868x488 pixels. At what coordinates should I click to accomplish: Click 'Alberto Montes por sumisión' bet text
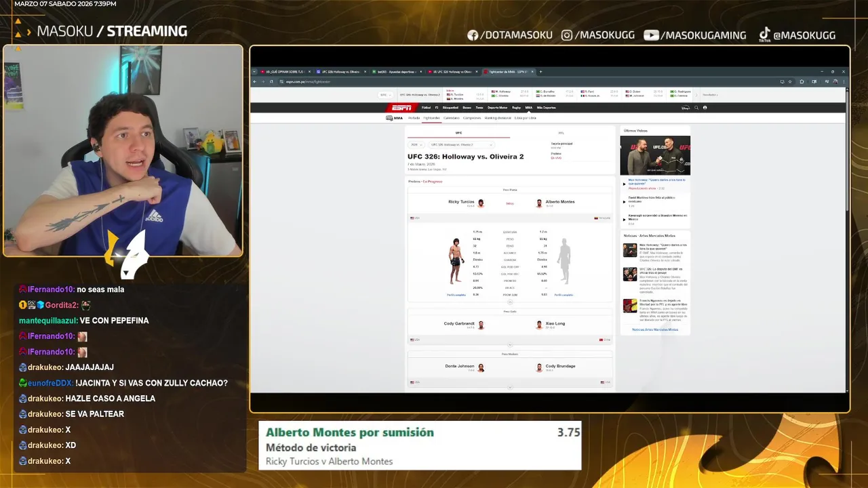coord(350,432)
